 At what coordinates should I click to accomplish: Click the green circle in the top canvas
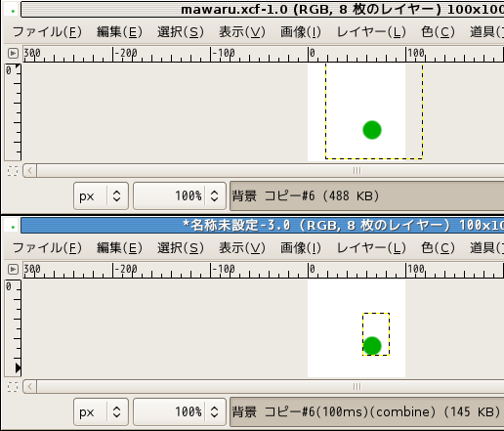(372, 130)
